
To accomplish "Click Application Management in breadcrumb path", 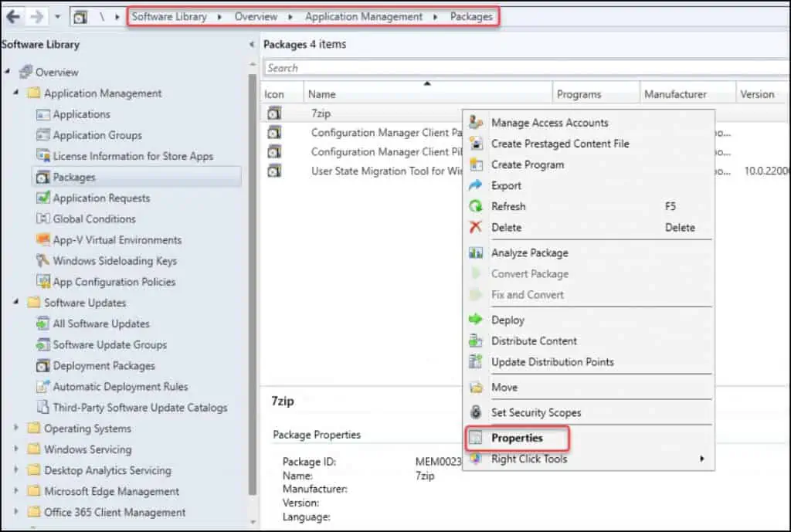I will 364,17.
